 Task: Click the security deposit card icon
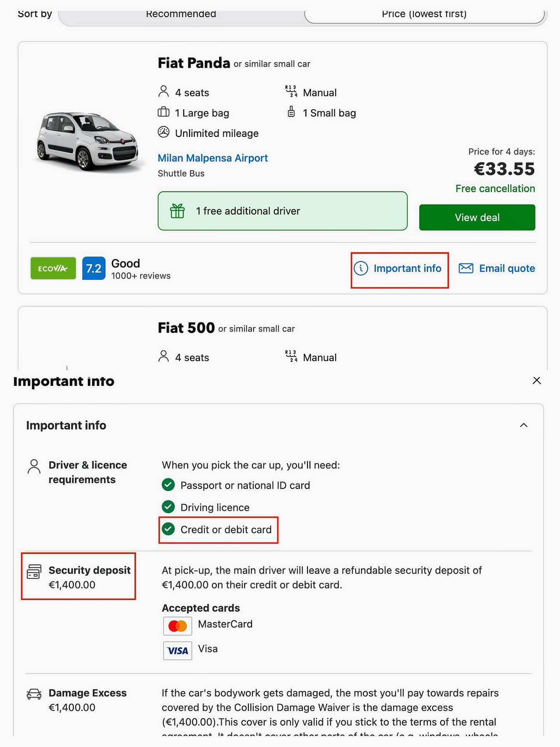[34, 571]
